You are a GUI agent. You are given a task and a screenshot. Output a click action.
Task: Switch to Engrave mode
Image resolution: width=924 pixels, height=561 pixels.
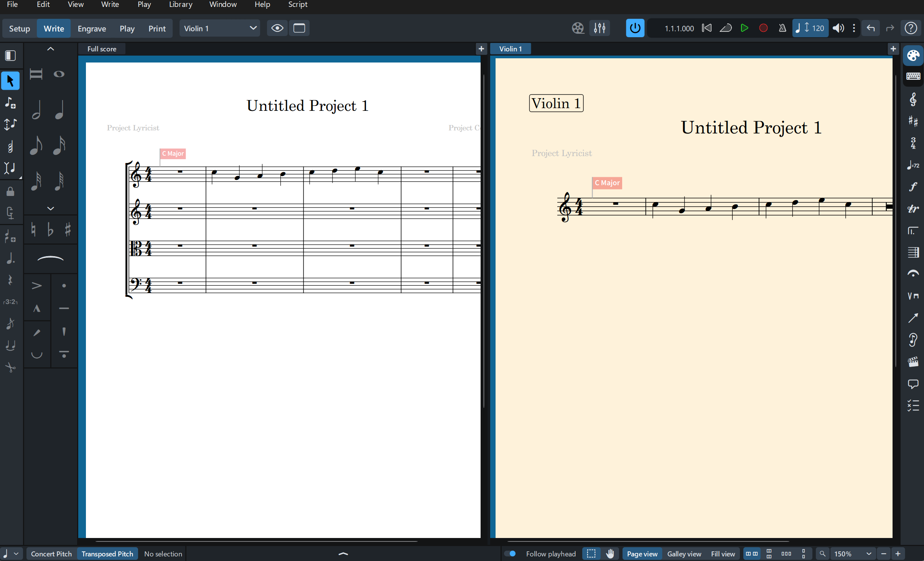pyautogui.click(x=92, y=28)
